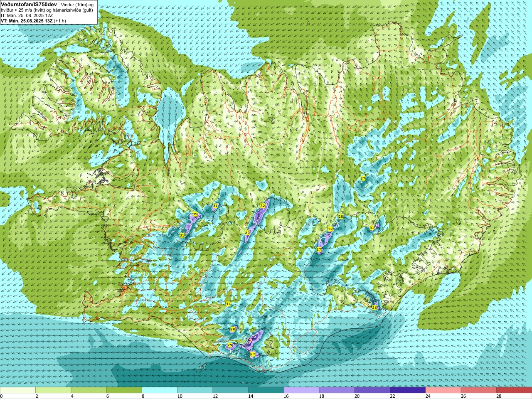Pick the medium purple 18–20 m/s legend swatch
Viewport: 532px width, 399px height.
(337, 390)
